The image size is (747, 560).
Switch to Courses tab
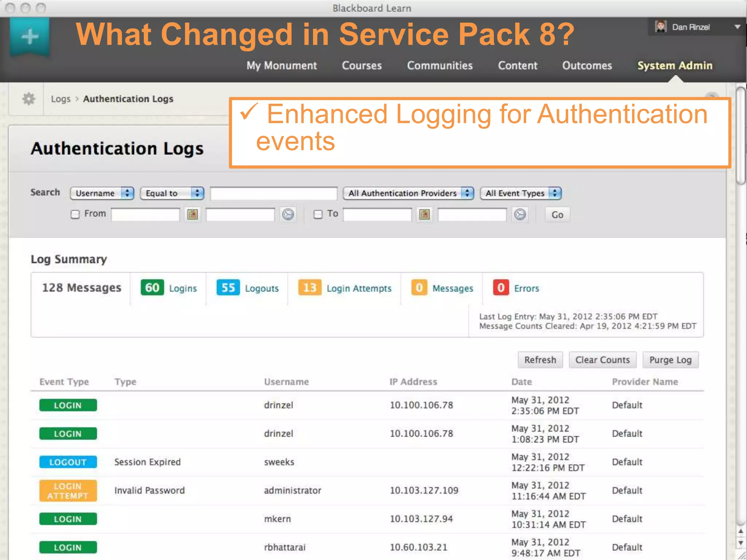[362, 66]
